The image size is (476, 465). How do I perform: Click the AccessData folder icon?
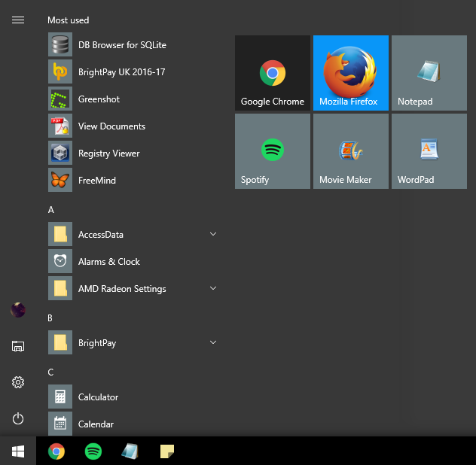coord(60,234)
